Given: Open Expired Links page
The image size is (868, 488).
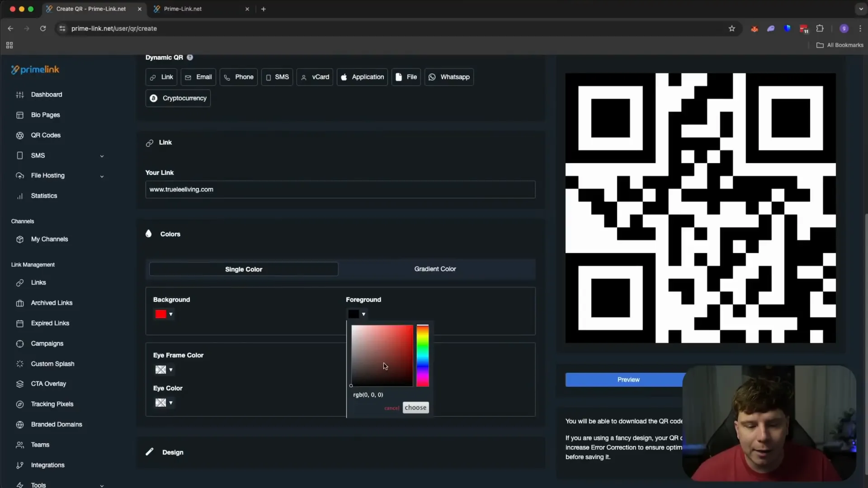Looking at the screenshot, I should click(50, 323).
